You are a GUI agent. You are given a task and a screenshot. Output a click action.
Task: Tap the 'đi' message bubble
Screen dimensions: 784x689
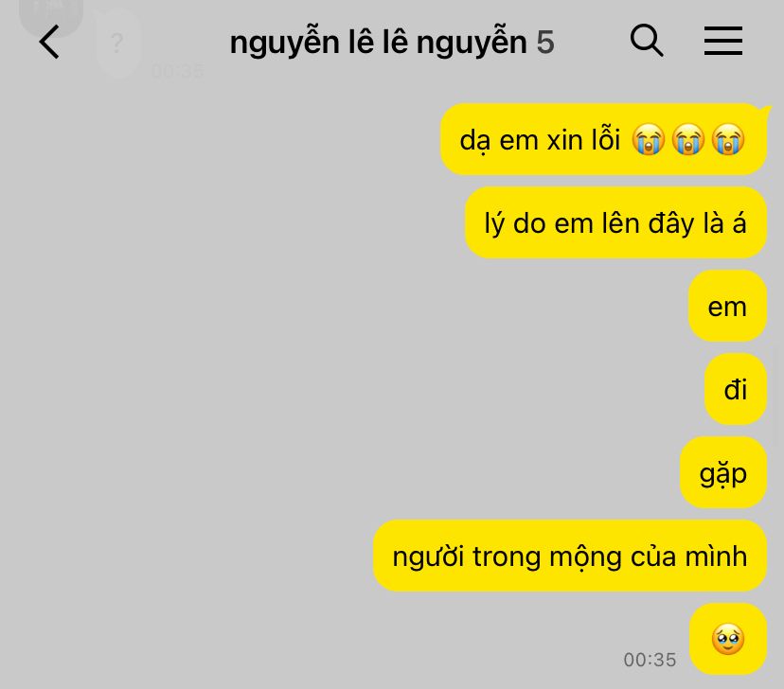click(736, 389)
